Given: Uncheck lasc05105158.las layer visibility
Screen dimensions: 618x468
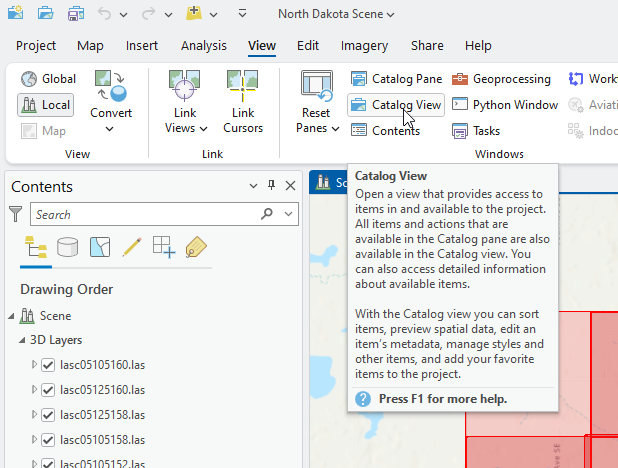Looking at the screenshot, I should (x=48, y=440).
